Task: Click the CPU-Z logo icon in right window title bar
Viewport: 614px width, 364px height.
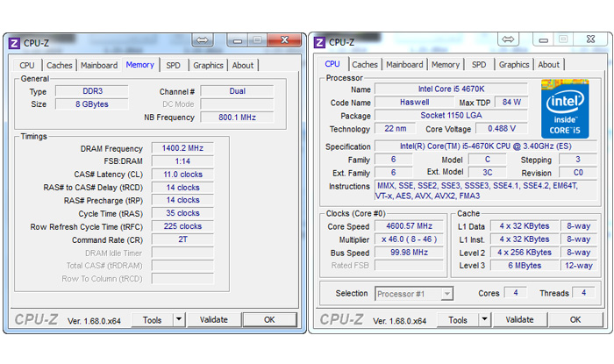Action: tap(319, 42)
